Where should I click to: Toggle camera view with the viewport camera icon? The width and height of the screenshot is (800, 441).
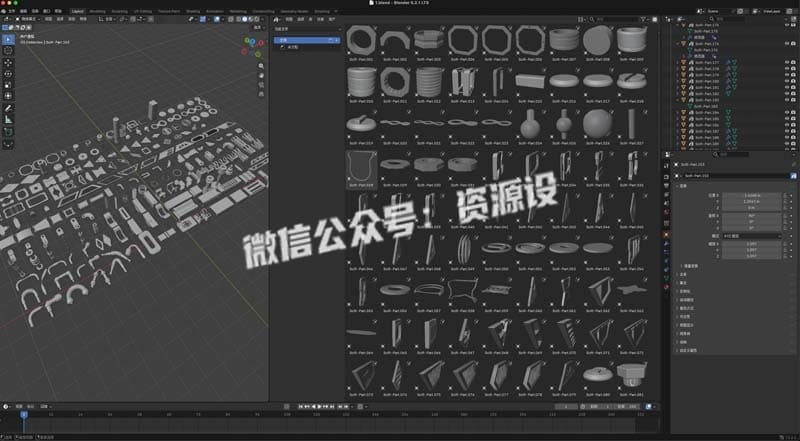(261, 85)
